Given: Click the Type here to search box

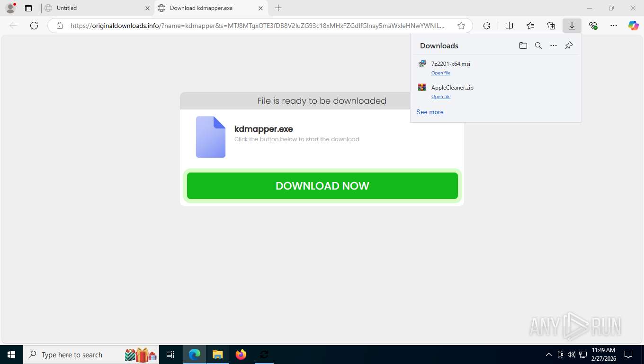Looking at the screenshot, I should point(92,355).
